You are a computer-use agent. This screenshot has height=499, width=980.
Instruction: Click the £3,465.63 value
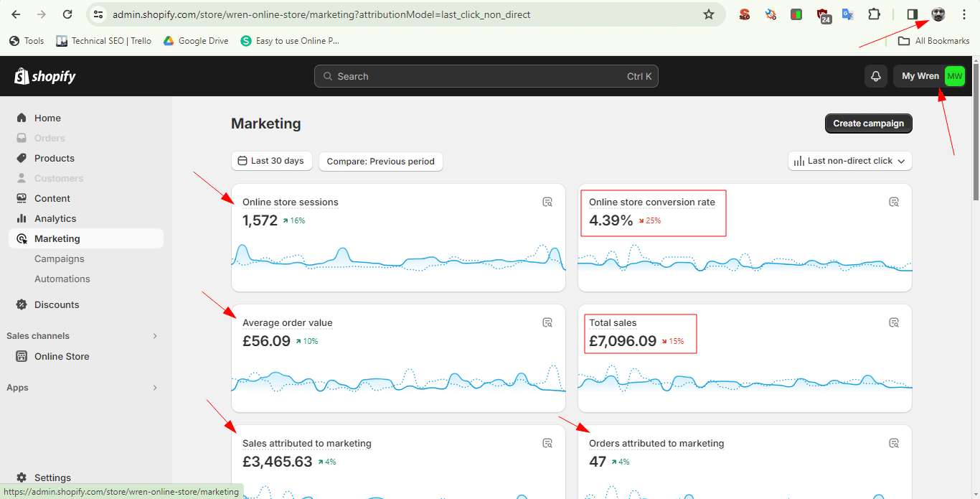278,462
